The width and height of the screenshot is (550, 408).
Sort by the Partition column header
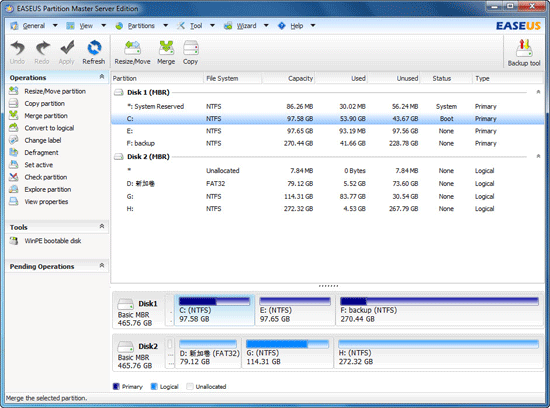157,78
